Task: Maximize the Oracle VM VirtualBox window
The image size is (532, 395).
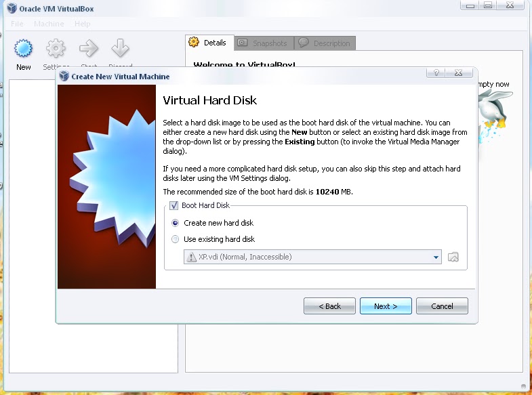Action: pos(488,5)
